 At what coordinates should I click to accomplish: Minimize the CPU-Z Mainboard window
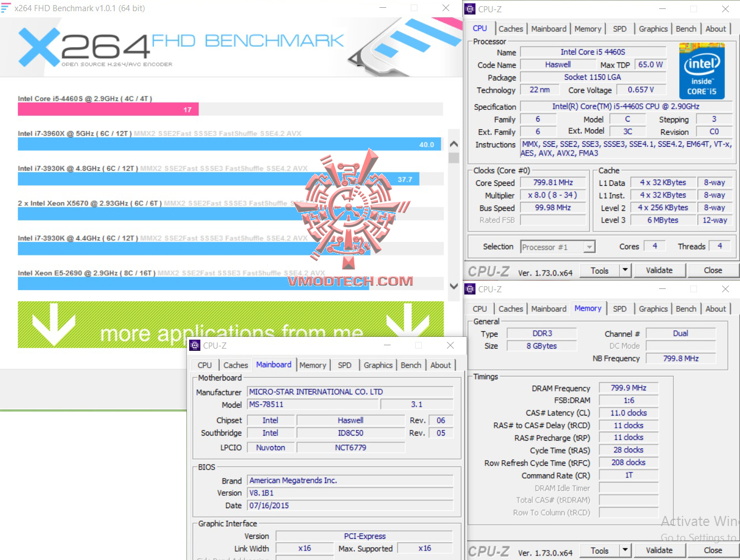point(387,346)
